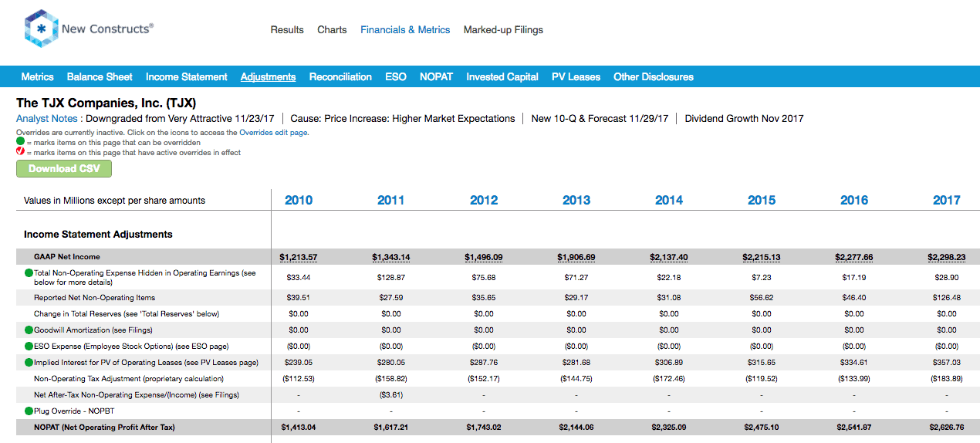This screenshot has width=980, height=443.
Task: Click 2017 NOPAT value $2,626.76
Action: pos(947,428)
